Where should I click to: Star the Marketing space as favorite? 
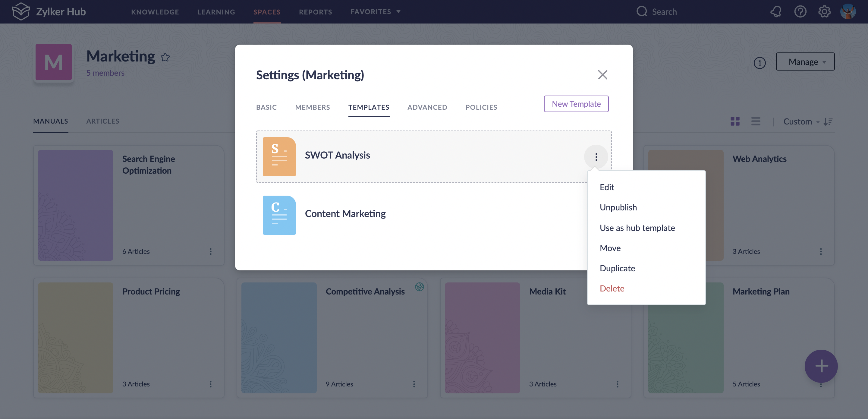pos(165,58)
